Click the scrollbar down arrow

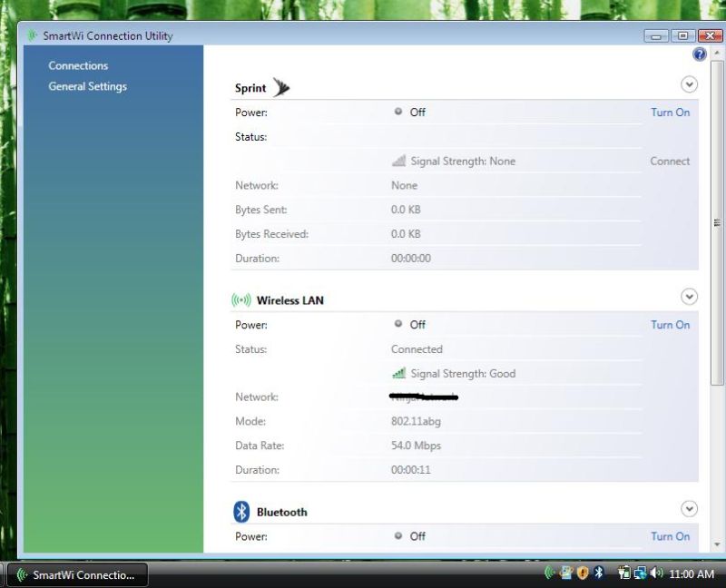pos(717,545)
